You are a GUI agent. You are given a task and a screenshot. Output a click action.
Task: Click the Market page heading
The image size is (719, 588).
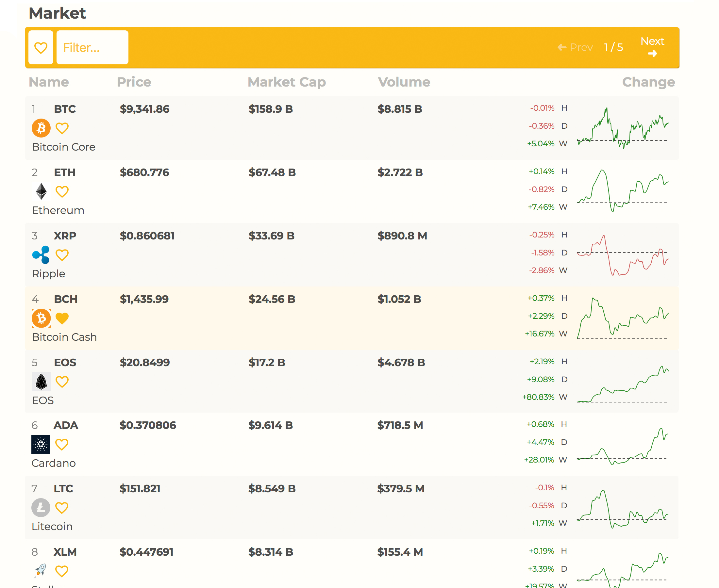(x=57, y=13)
